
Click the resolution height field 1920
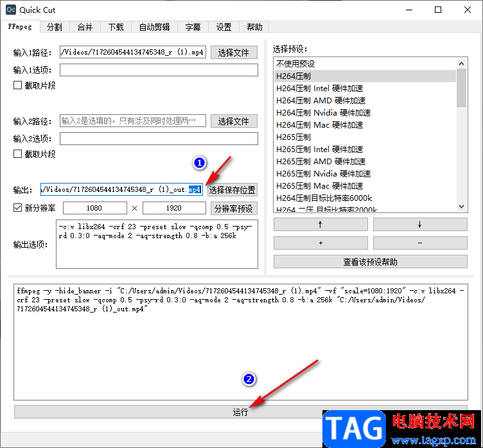click(x=174, y=208)
